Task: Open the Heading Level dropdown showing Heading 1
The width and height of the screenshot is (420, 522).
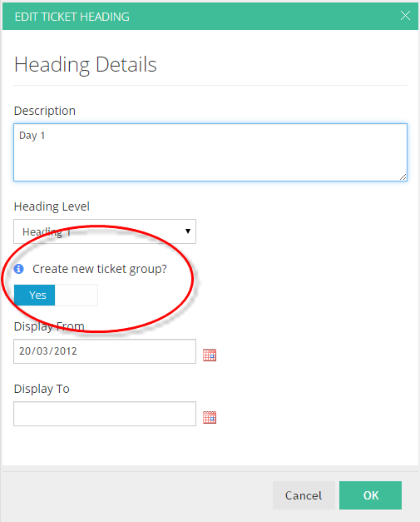Action: (105, 231)
